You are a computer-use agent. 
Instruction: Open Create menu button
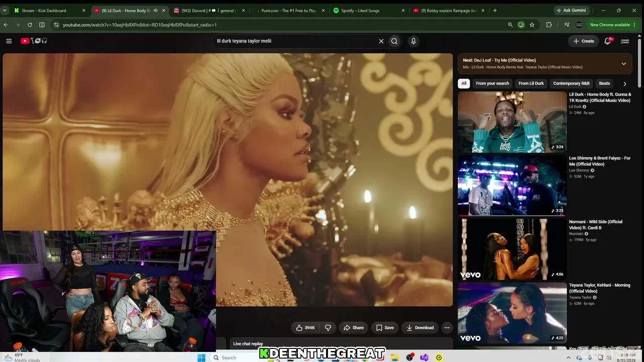coord(584,41)
